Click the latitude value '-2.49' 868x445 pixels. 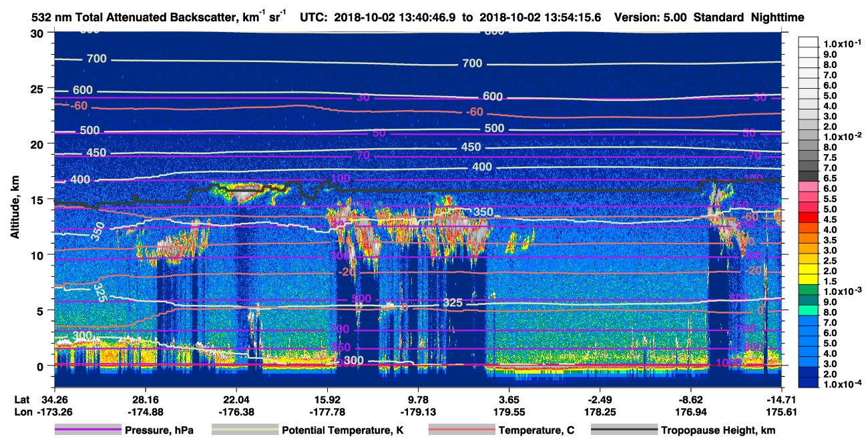pos(600,399)
